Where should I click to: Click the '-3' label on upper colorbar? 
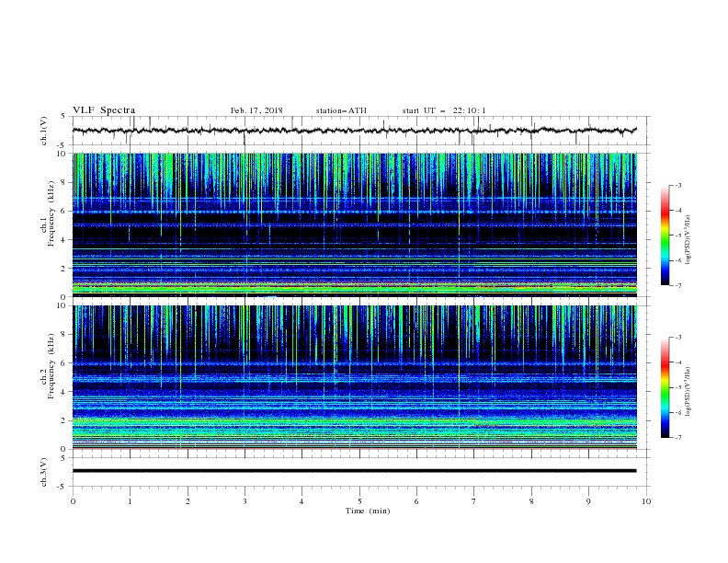point(677,185)
